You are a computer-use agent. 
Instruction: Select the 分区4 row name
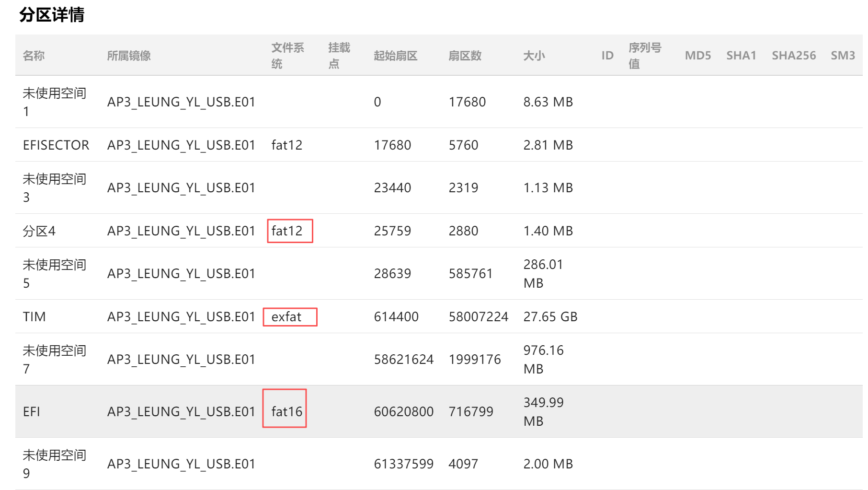(39, 231)
